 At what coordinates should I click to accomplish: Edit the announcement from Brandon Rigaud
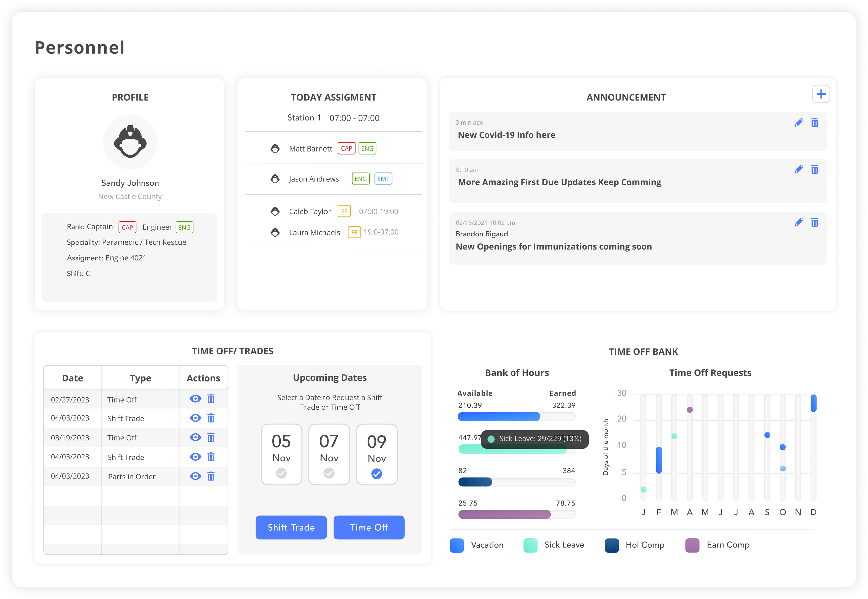(x=799, y=222)
